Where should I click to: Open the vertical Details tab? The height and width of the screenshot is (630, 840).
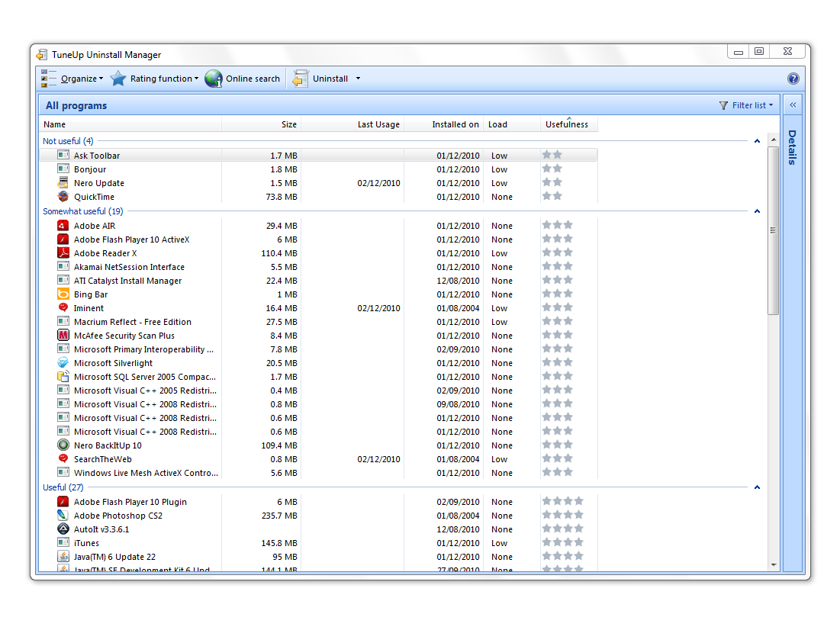click(x=793, y=146)
